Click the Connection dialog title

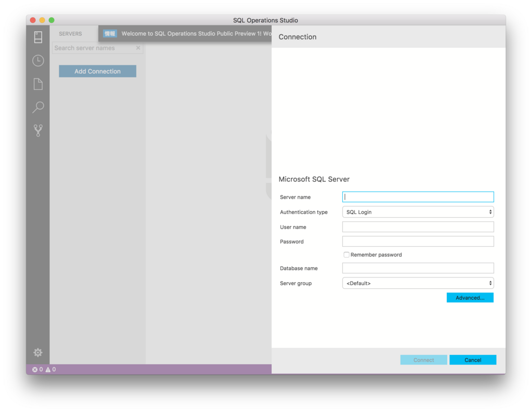point(297,37)
